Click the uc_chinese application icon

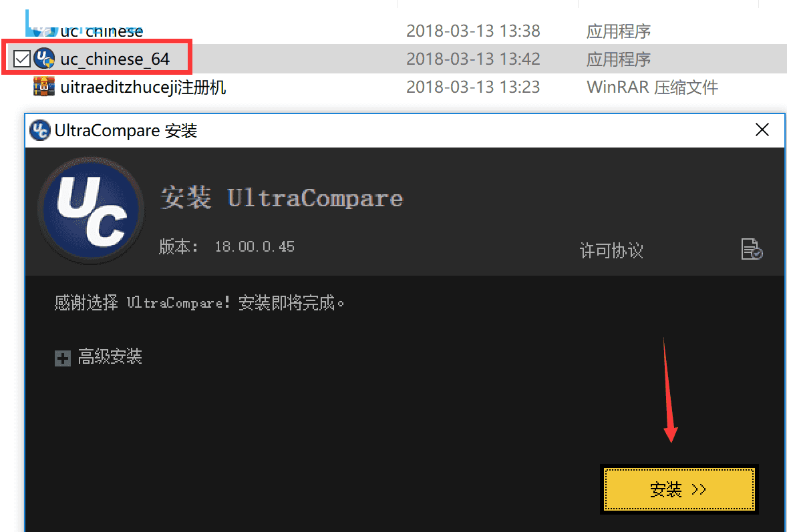[44, 30]
